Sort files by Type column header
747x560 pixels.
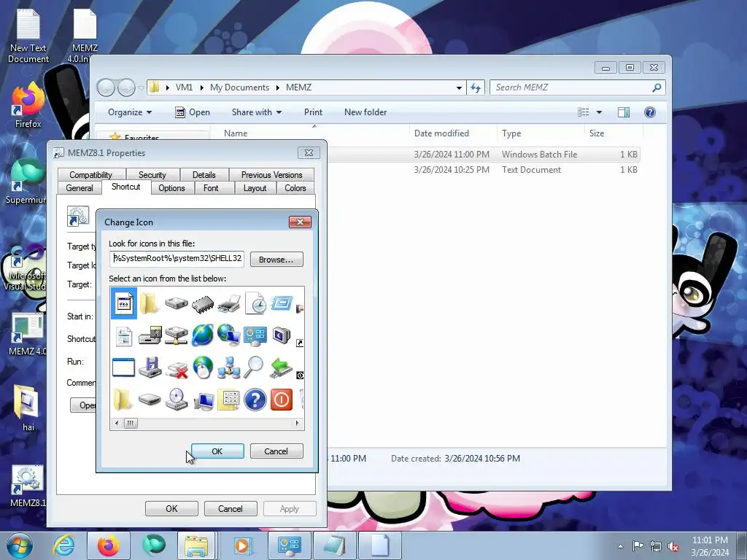pyautogui.click(x=541, y=133)
